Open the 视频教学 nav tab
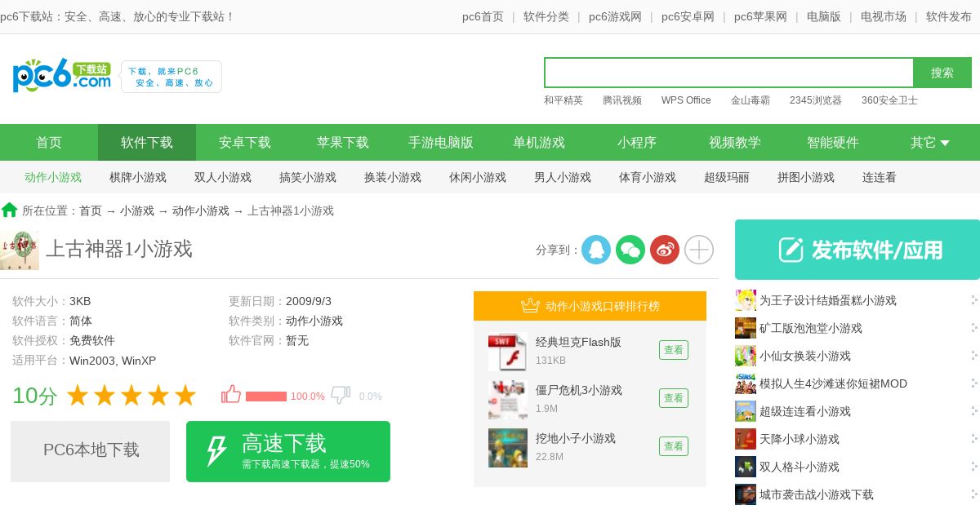The height and width of the screenshot is (514, 980). [x=735, y=142]
